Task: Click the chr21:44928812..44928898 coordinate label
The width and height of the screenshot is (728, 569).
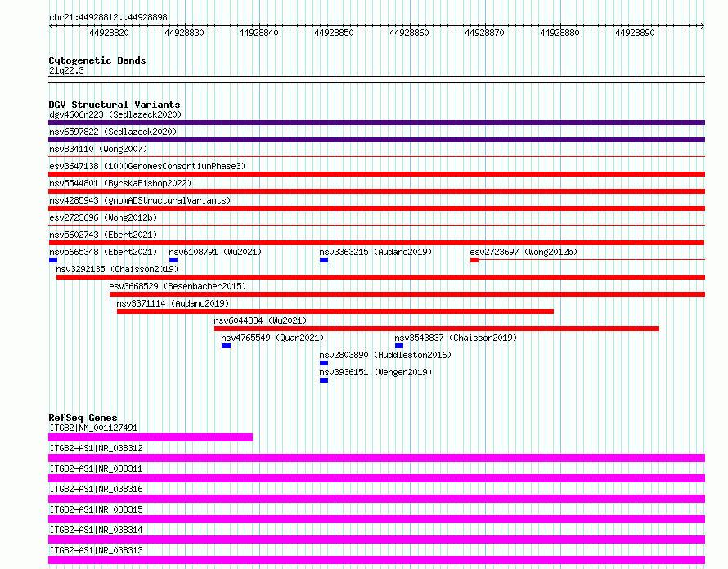Action: click(x=108, y=18)
